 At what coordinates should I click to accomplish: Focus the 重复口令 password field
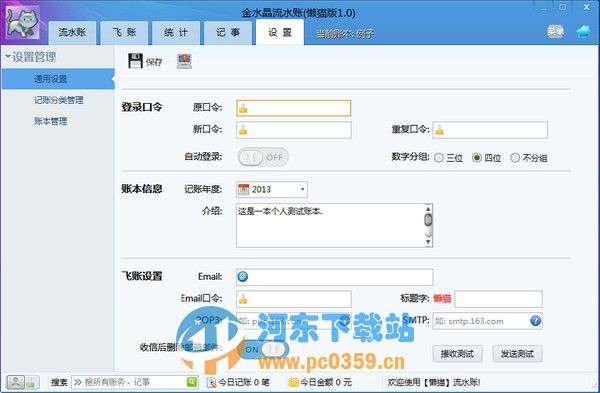point(490,130)
